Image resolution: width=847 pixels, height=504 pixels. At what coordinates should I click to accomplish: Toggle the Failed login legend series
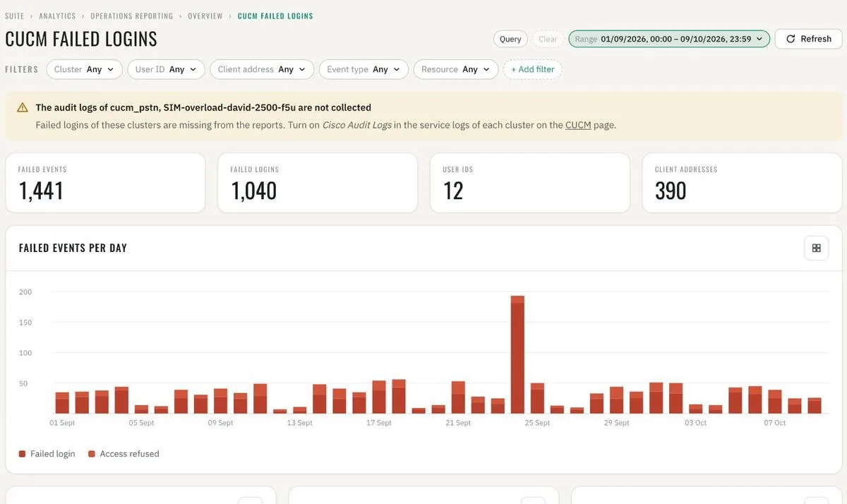point(47,454)
